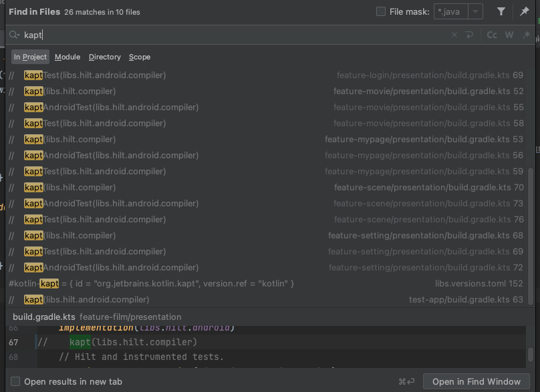Toggle whole Words (W) matching
Screen dimensions: 540x392
(x=509, y=35)
